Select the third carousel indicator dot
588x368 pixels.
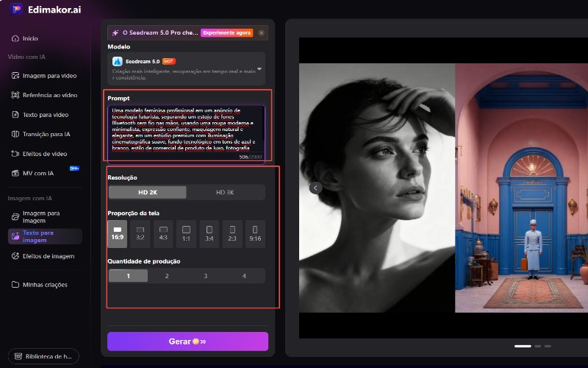tap(548, 346)
